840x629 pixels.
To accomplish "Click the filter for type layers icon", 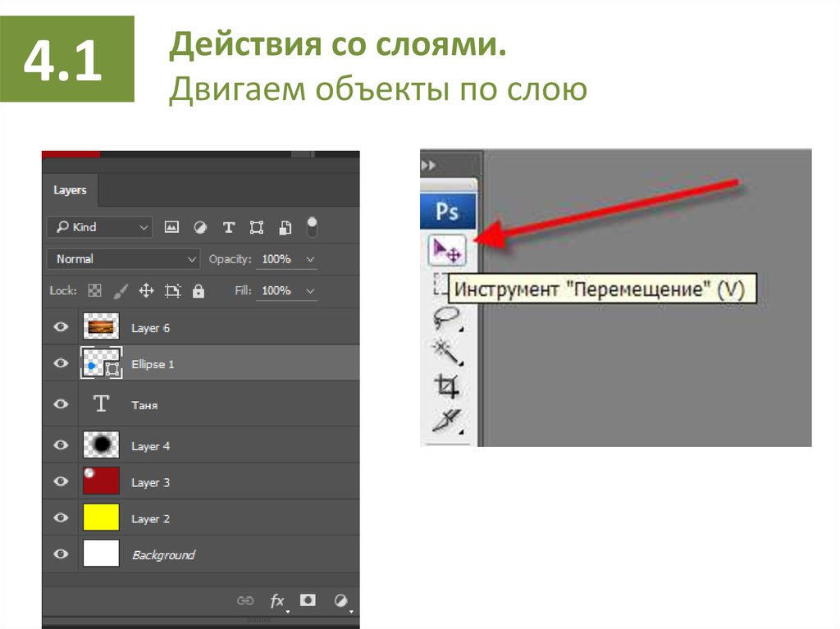I will tap(229, 227).
